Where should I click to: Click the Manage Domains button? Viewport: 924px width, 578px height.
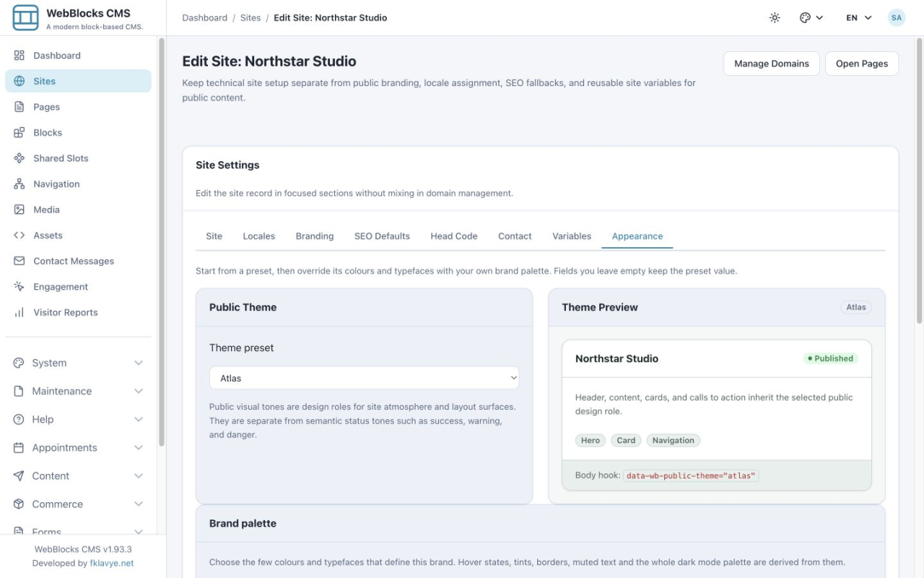point(772,64)
